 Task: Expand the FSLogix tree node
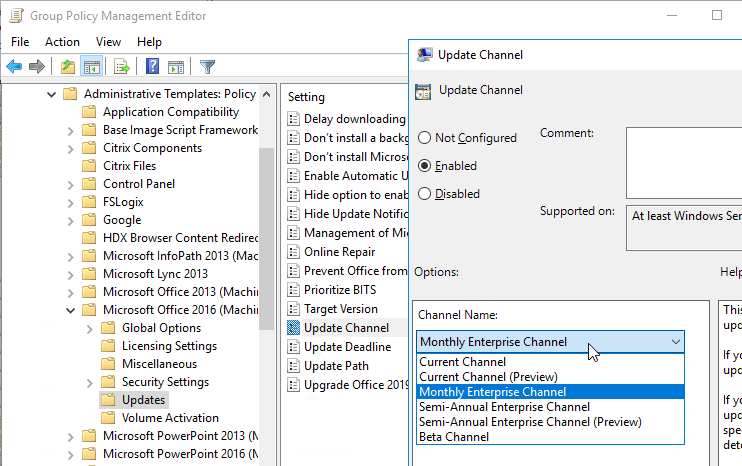71,202
